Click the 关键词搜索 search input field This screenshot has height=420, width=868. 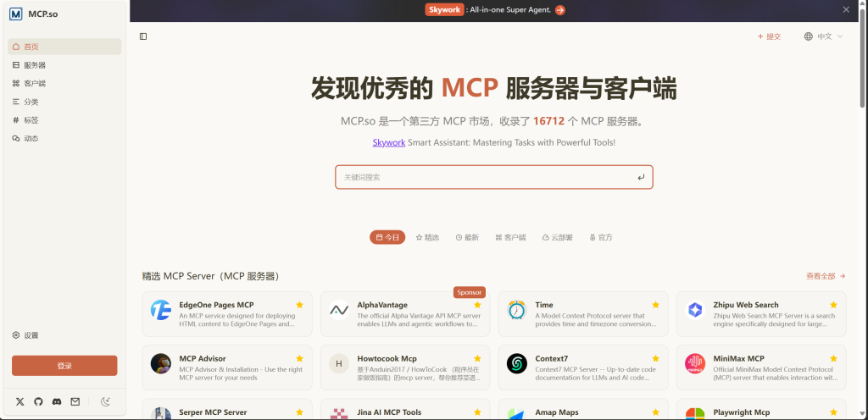click(487, 177)
